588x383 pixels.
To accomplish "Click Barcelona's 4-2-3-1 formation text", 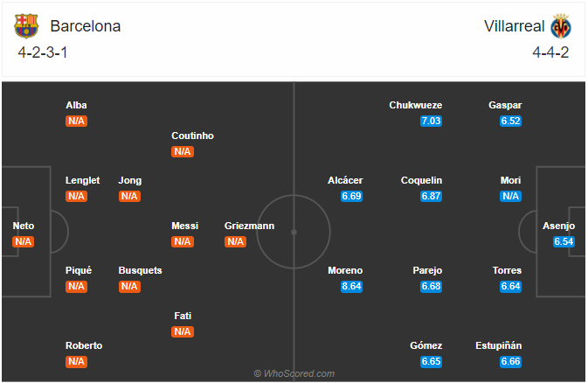I will [43, 52].
